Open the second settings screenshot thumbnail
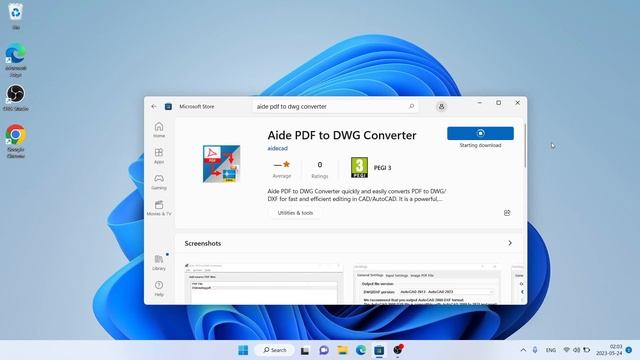This screenshot has width=640, height=360. pyautogui.click(x=427, y=283)
